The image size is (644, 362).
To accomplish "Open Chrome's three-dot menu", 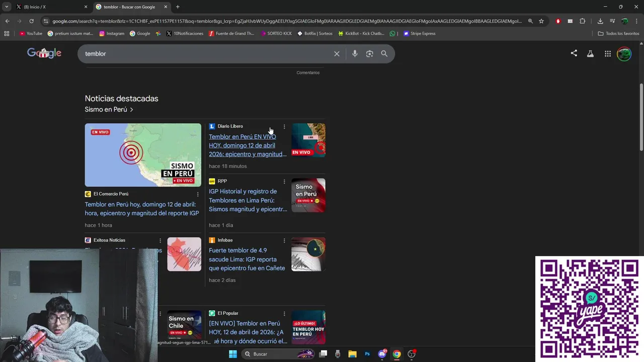I will tap(636, 21).
